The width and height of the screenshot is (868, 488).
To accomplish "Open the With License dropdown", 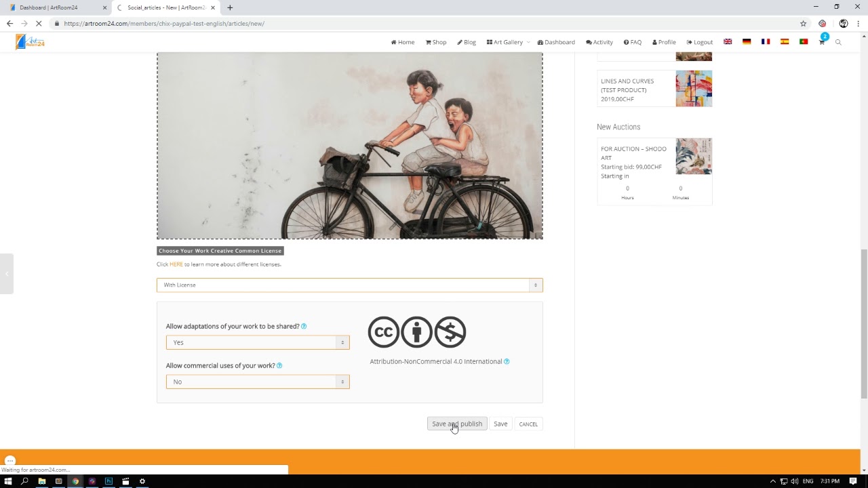I will pos(350,285).
